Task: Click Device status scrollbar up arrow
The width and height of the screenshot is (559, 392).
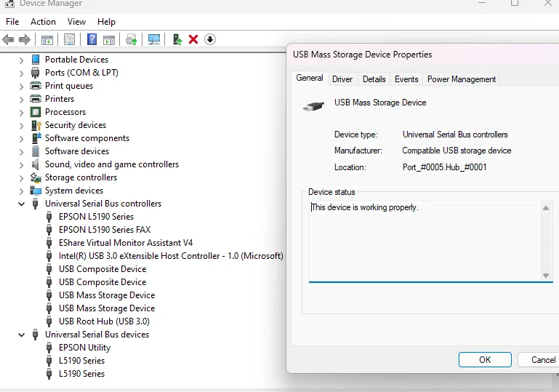Action: (545, 208)
